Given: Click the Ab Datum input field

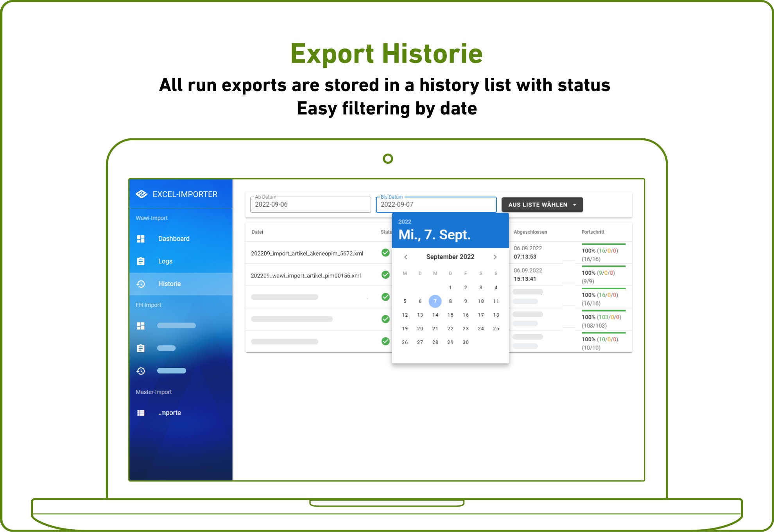Looking at the screenshot, I should point(310,205).
